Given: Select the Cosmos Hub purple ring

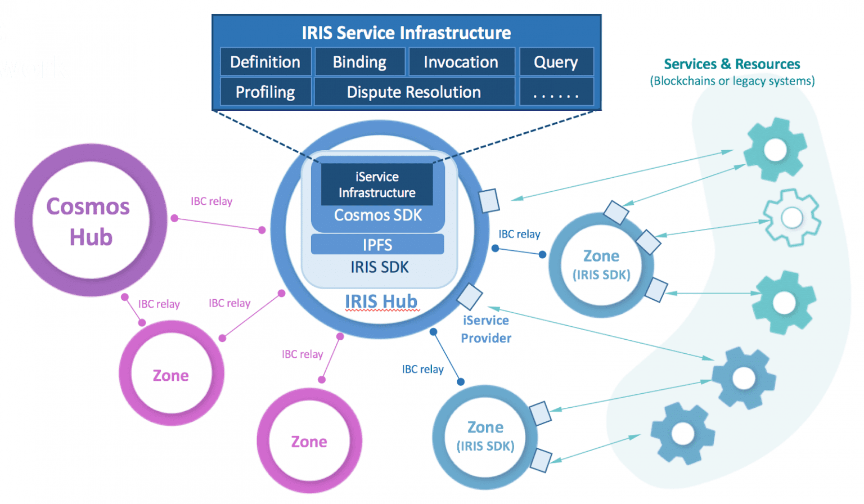Looking at the screenshot, I should [x=91, y=220].
